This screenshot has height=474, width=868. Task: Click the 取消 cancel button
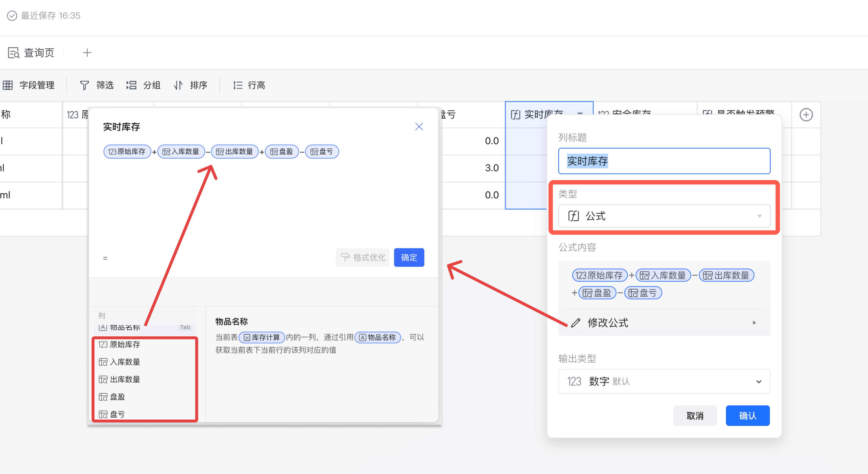(x=695, y=416)
